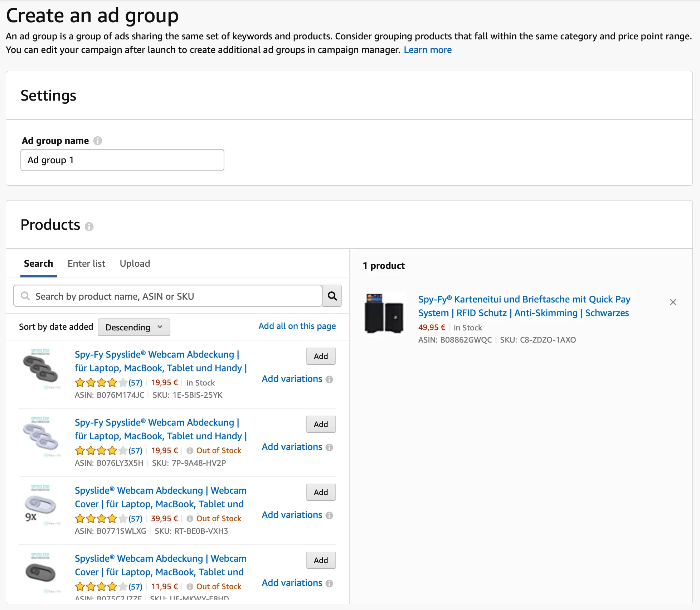Viewport: 700px width, 610px height.
Task: Show variations info for the 11,95 € product
Action: (329, 584)
